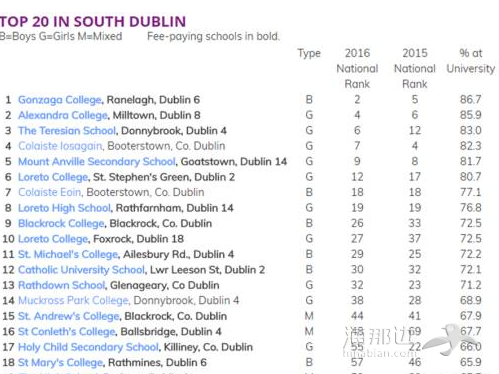The image size is (499, 374).
Task: Visit the Rathdown School link
Action: [61, 285]
